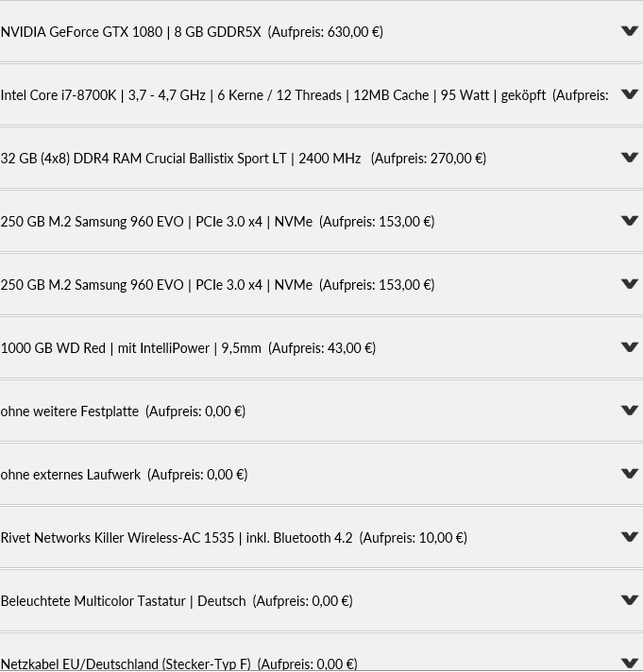This screenshot has height=672, width=643.
Task: Click the chevron beside NVIDIA GeForce GTX 1080
Action: pos(630,31)
